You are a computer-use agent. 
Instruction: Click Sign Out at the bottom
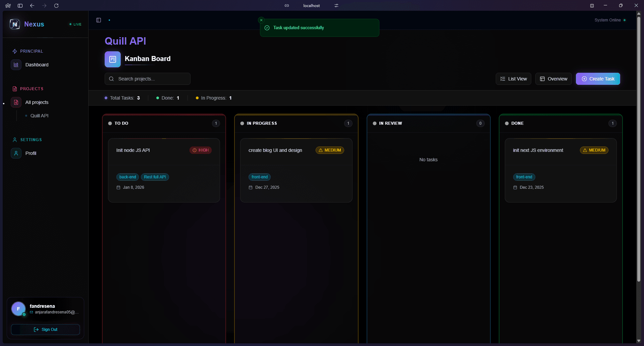pos(45,329)
